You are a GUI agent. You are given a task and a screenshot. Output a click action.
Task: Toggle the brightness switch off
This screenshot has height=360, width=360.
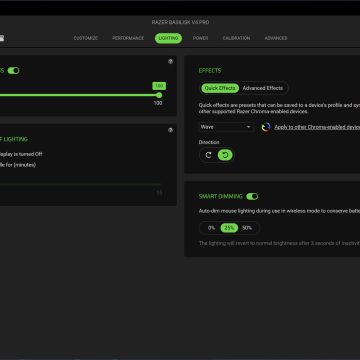click(14, 71)
